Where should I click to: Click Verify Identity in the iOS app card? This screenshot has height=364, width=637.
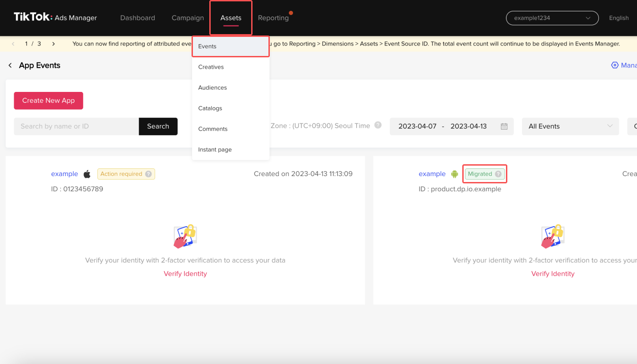[x=185, y=273]
